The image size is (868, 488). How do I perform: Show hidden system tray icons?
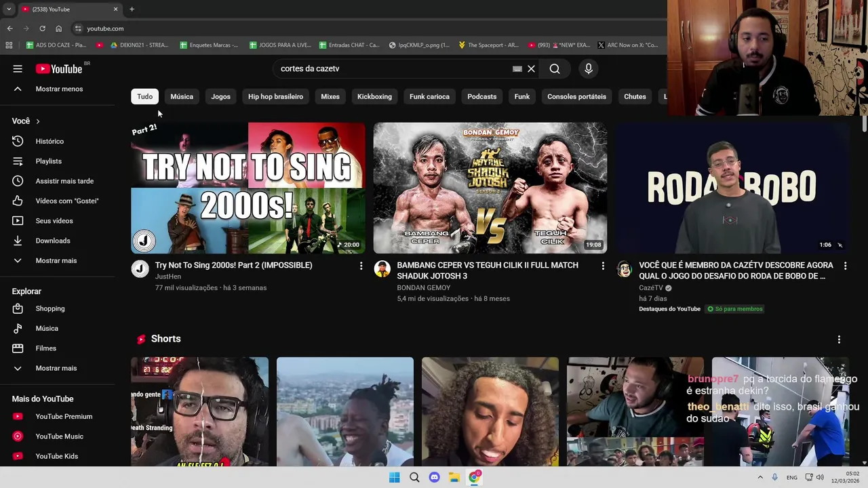point(759,477)
